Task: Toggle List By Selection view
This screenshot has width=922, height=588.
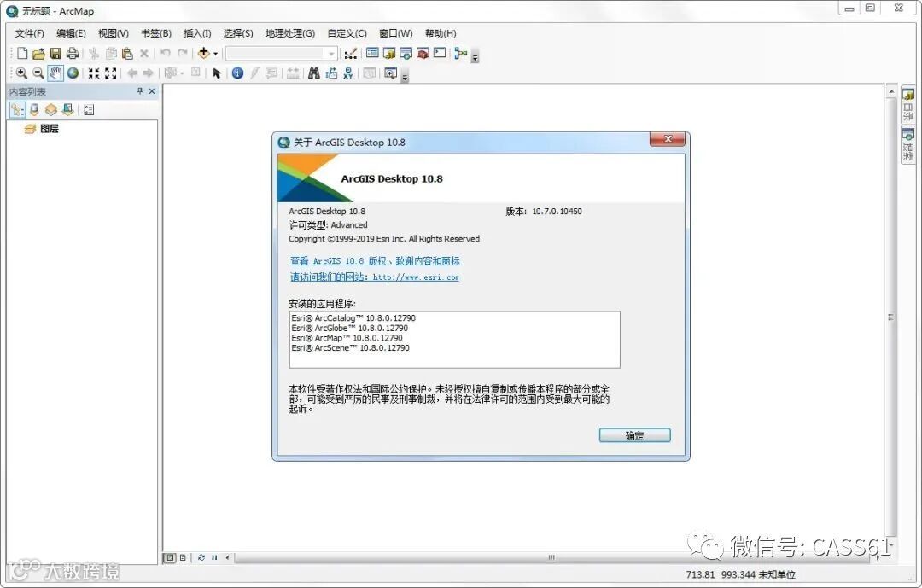Action: [x=68, y=110]
